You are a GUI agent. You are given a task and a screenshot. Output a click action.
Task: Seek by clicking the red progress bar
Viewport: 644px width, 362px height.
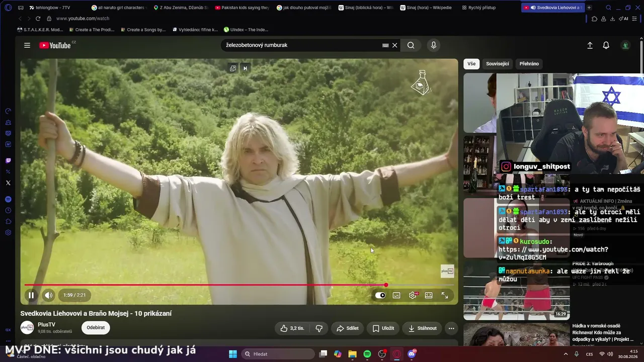tap(239, 285)
